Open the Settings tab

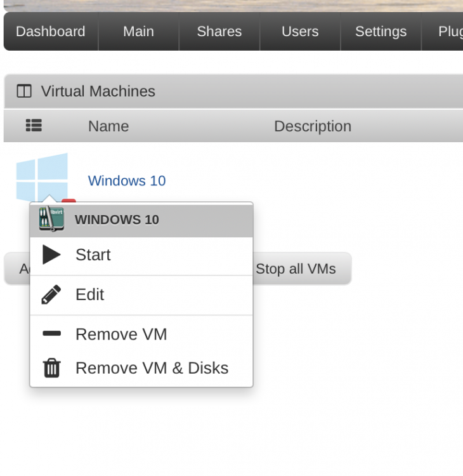click(x=381, y=32)
